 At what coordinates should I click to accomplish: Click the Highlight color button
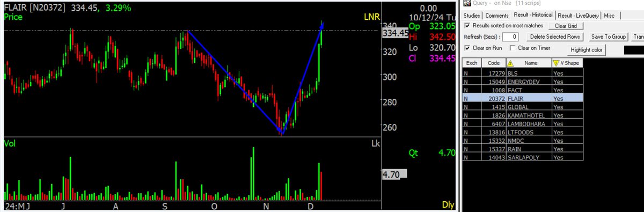587,50
